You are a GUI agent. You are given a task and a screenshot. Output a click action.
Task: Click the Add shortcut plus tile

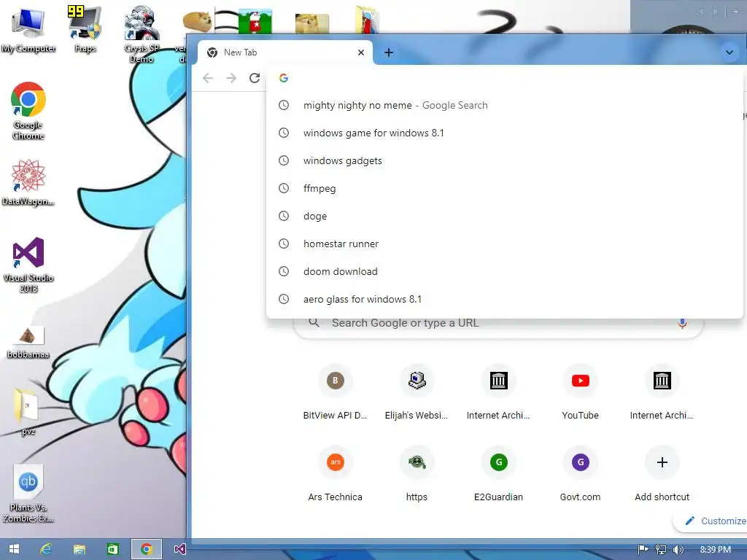pyautogui.click(x=662, y=475)
